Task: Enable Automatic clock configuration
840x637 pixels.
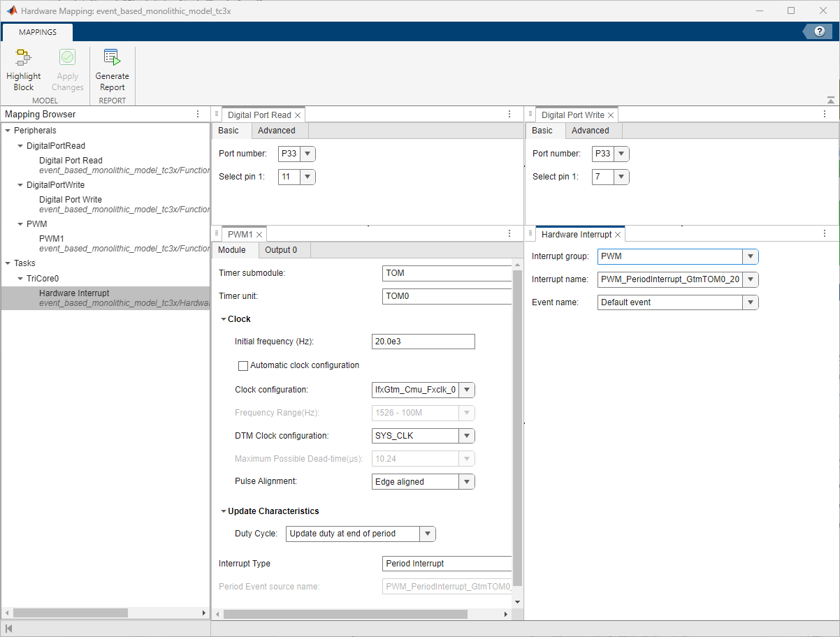Action: click(243, 365)
